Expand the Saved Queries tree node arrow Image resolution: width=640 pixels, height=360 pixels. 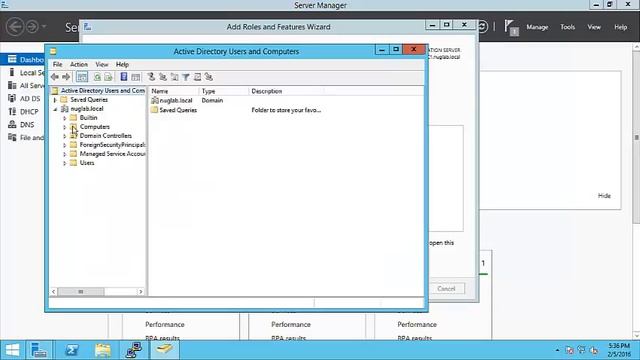pyautogui.click(x=55, y=100)
